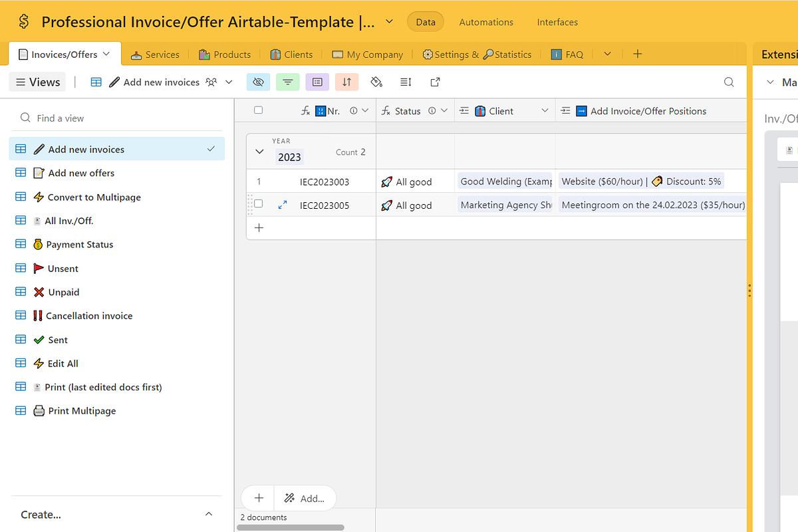Collapse the Create... section
Screen dimensions: 798x532
(x=209, y=514)
